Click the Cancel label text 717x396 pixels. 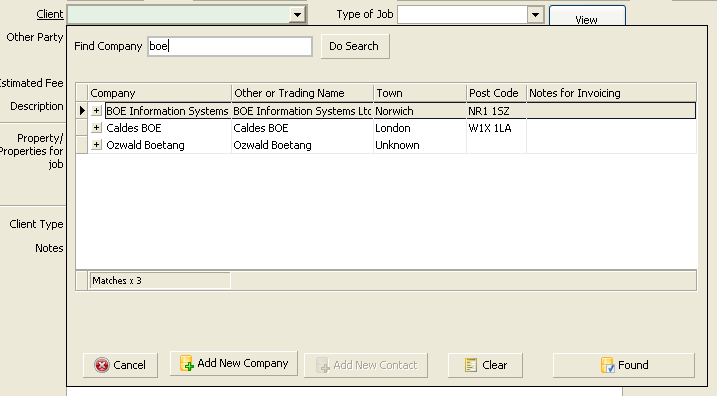pyautogui.click(x=129, y=365)
